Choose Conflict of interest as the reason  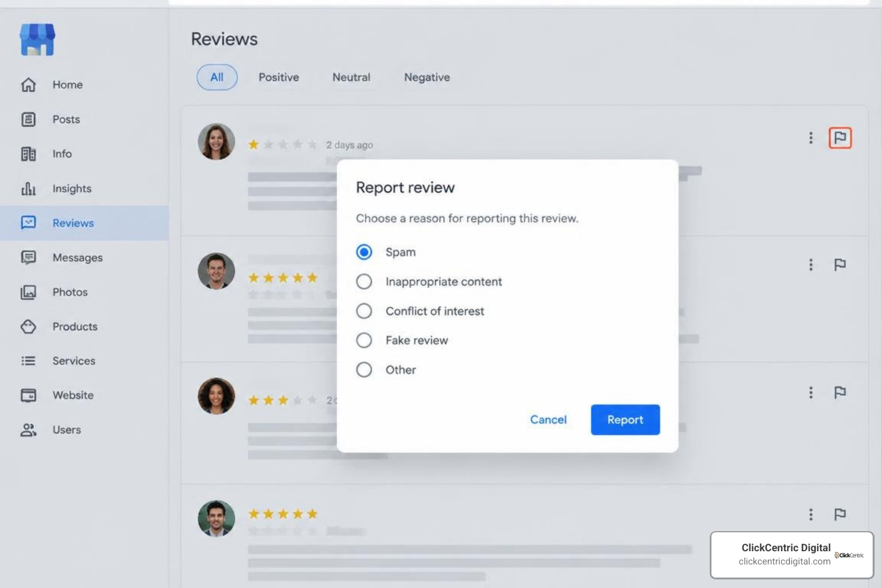[364, 311]
